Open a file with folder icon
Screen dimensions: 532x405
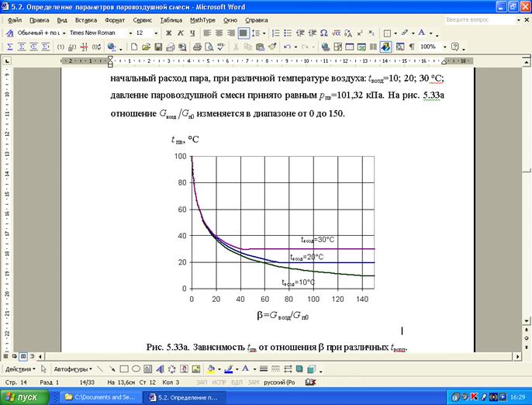(x=146, y=47)
